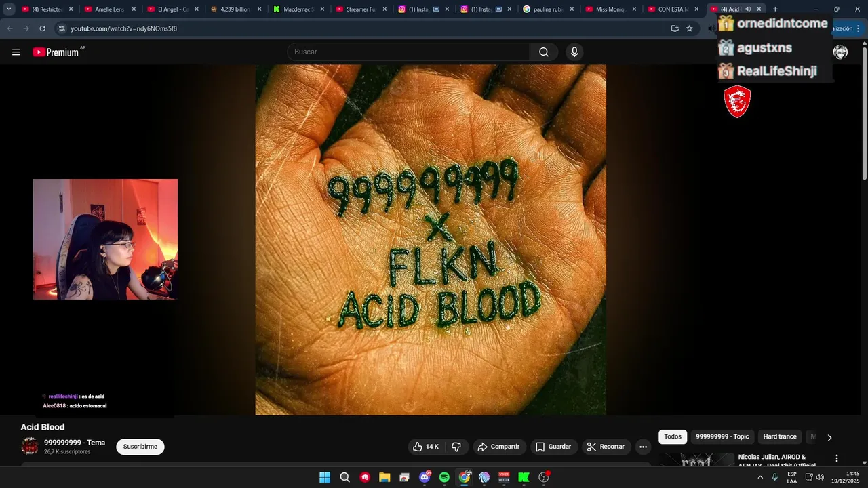Screen dimensions: 868x488
Task: Switch to the Macdemac Kick tab
Action: click(298, 9)
